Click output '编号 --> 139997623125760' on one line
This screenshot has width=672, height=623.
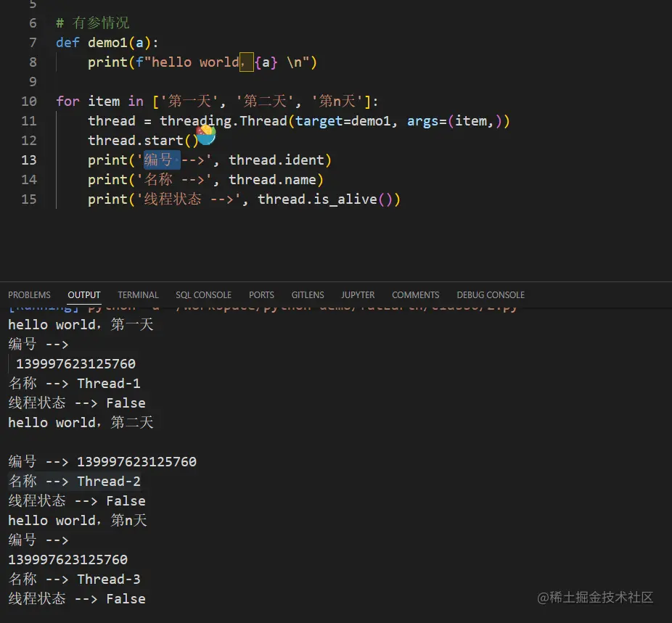pos(102,461)
